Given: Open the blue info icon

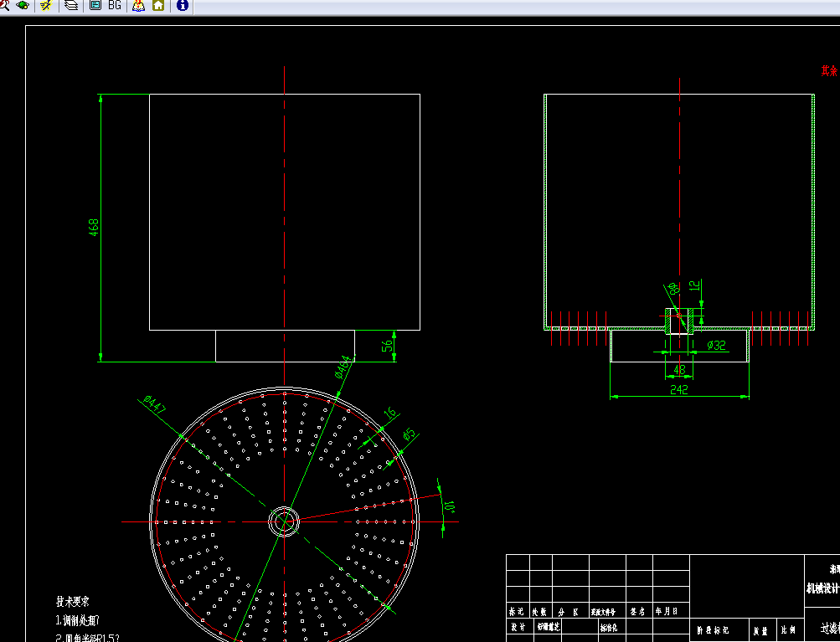Looking at the screenshot, I should [182, 5].
